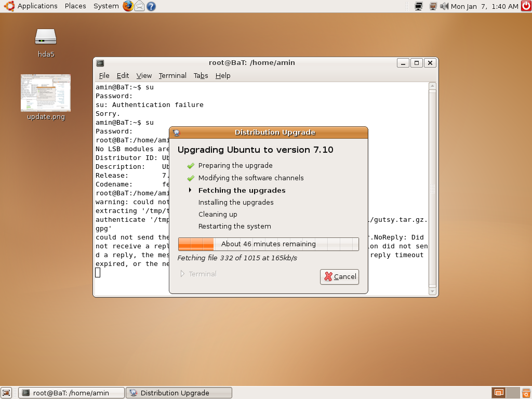Open the Trash icon in bottom panel
The height and width of the screenshot is (399, 532).
click(x=526, y=393)
